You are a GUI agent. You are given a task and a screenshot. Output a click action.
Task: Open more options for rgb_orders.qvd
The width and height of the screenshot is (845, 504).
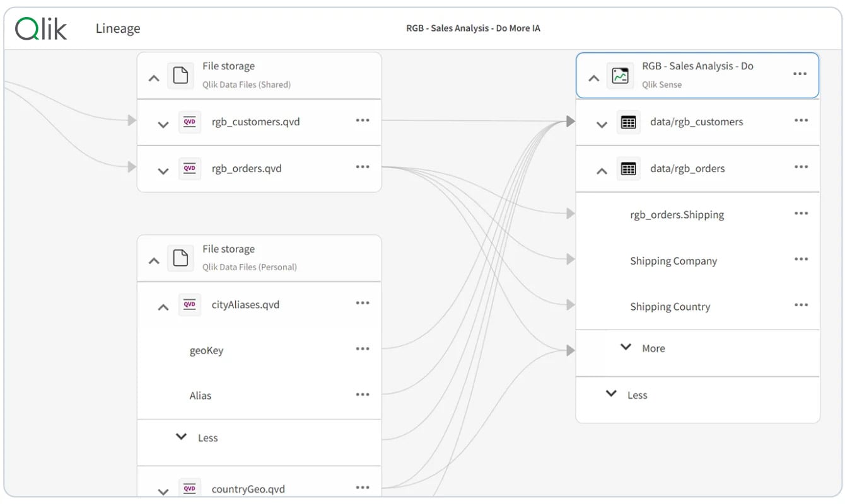point(362,167)
